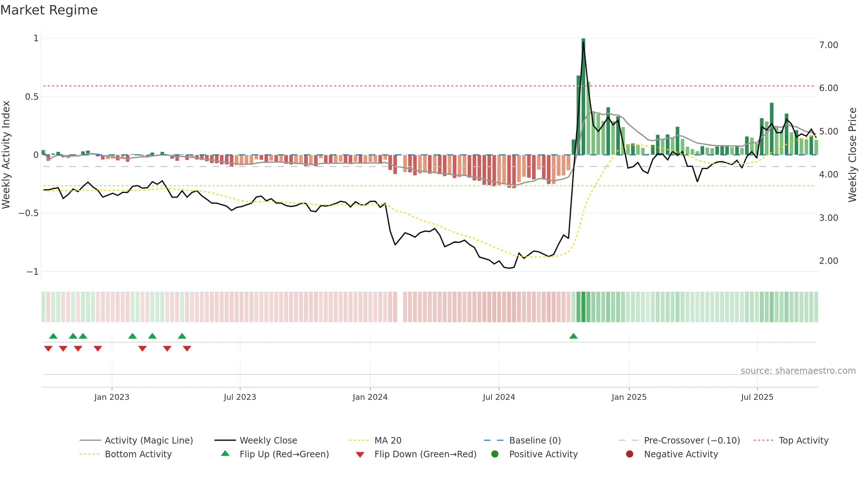Click the −0.5 activity index axis label

pos(29,213)
